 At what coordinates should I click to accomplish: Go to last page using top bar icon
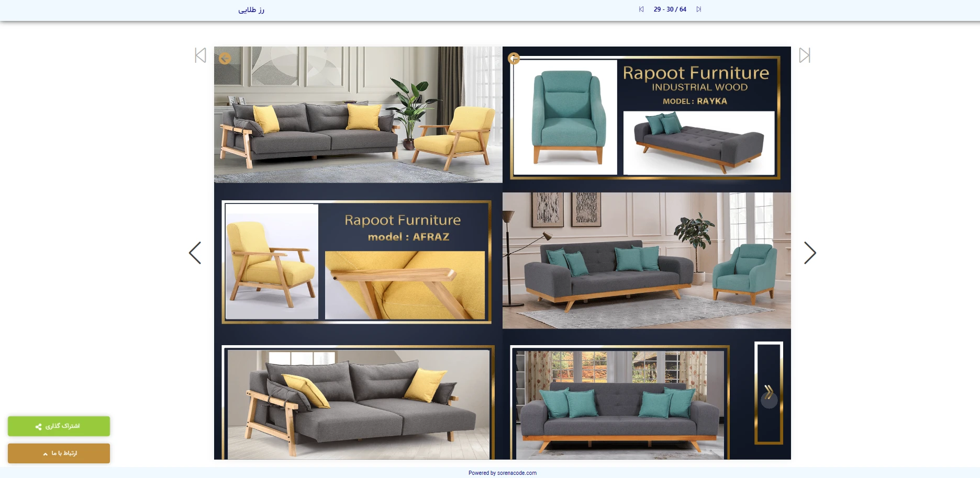coord(698,9)
